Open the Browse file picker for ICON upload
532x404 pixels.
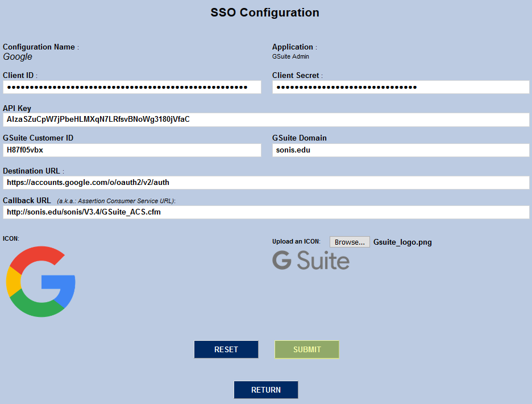tap(349, 241)
